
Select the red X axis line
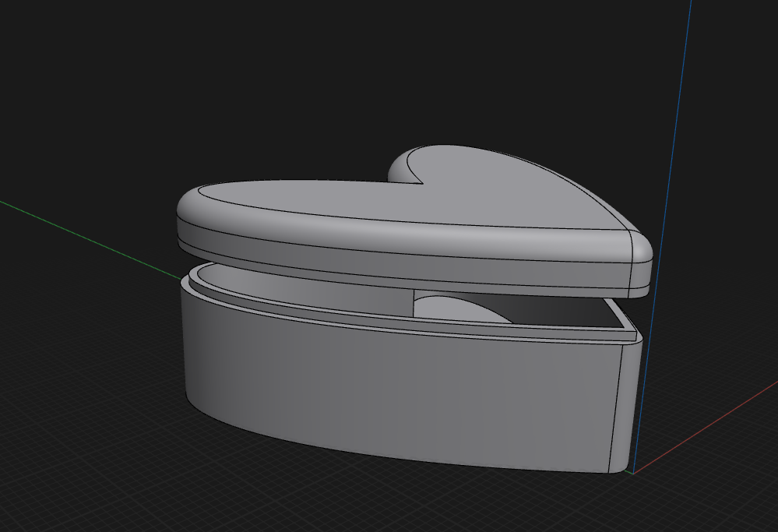point(705,428)
